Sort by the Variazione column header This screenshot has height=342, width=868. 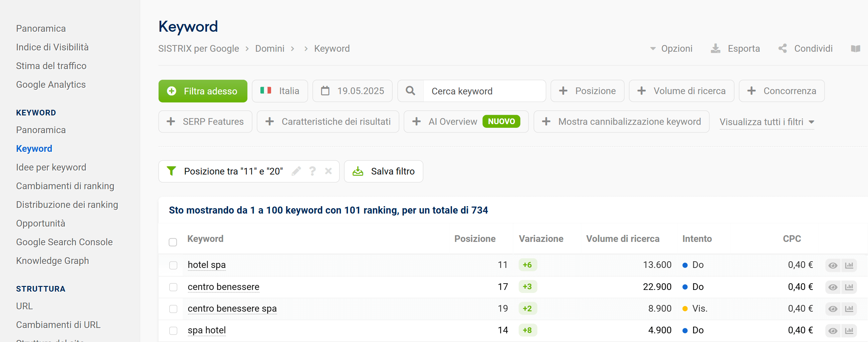tap(541, 239)
